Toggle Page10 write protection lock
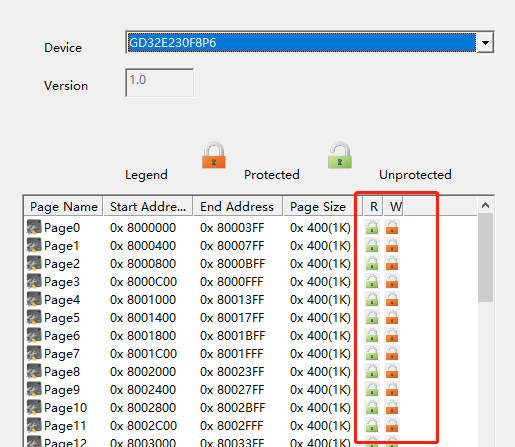Viewport: 515px width, 447px height. [392, 407]
